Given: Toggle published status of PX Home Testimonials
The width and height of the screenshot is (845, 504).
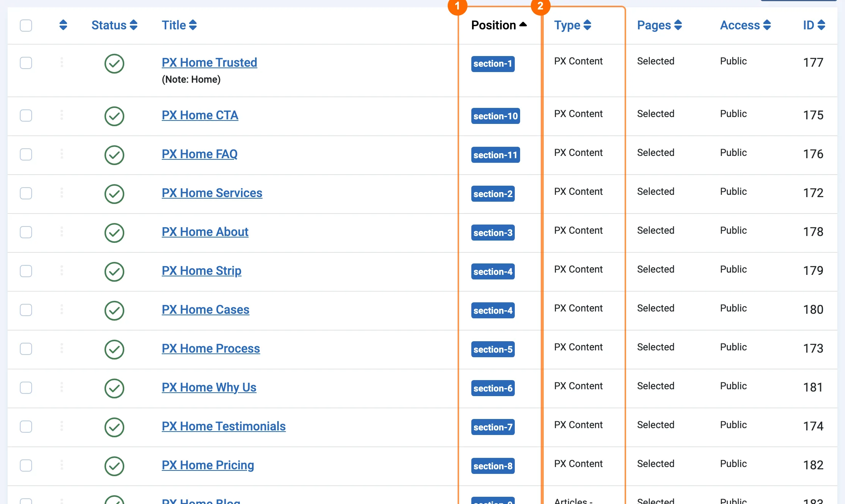Looking at the screenshot, I should tap(114, 427).
